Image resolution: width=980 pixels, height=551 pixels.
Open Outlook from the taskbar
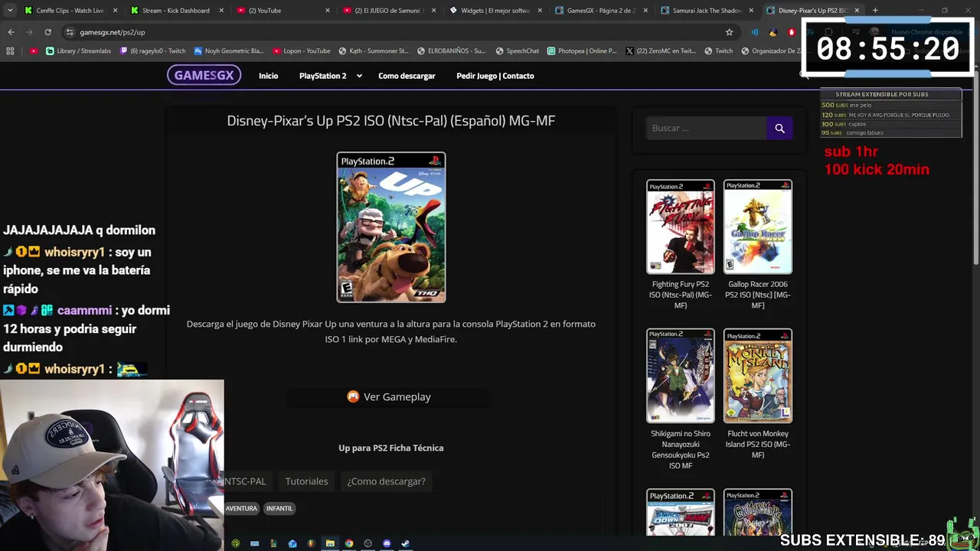tap(292, 543)
